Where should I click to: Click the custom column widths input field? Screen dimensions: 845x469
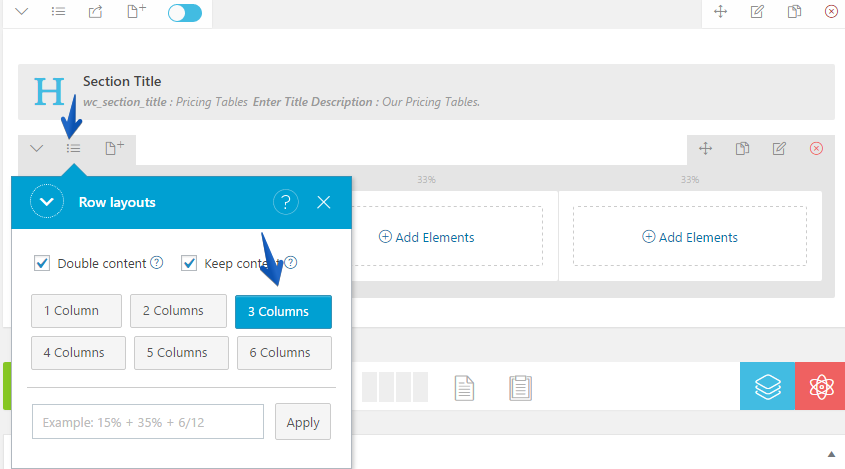point(148,422)
